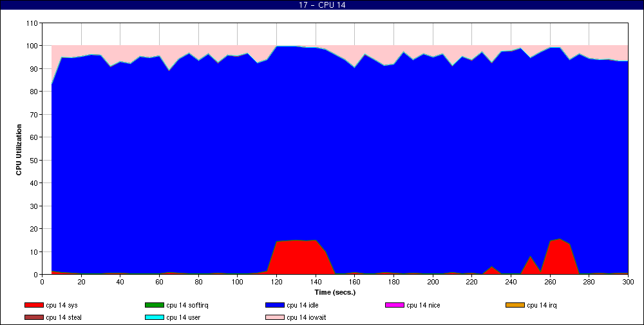Click the brown cpu 14 steal legend swatch

click(33, 318)
